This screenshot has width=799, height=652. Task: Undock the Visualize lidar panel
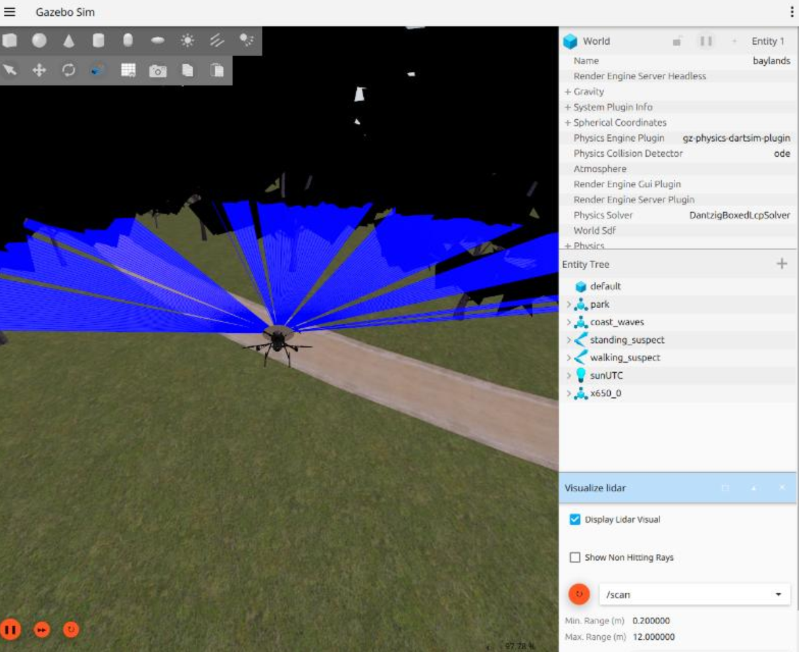tap(725, 488)
